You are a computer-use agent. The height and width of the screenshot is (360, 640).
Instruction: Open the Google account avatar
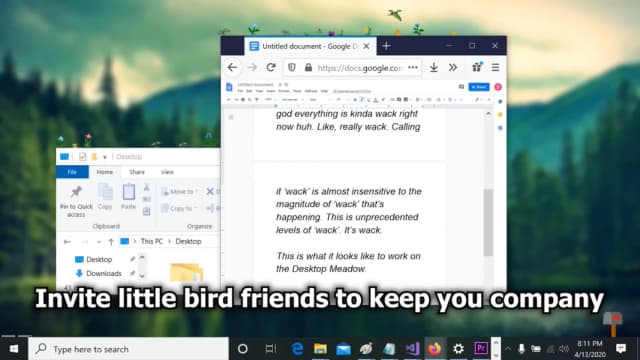pos(498,87)
